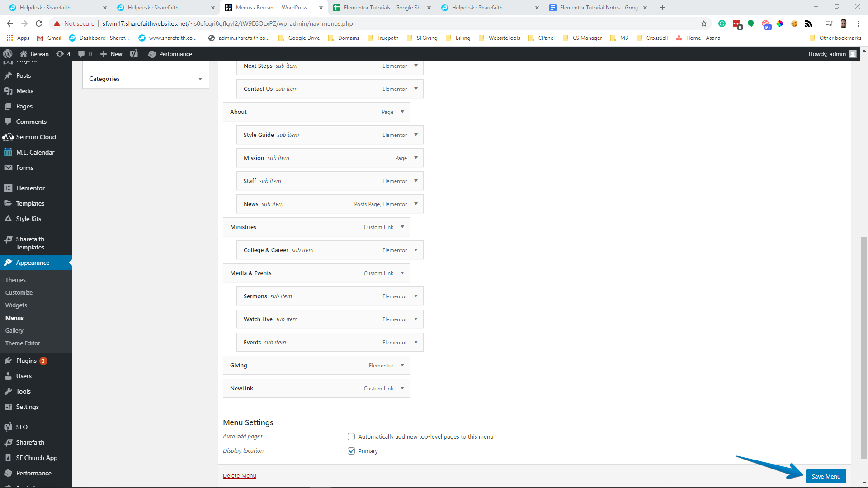Open the Yoast SEO icon in admin bar

[134, 54]
